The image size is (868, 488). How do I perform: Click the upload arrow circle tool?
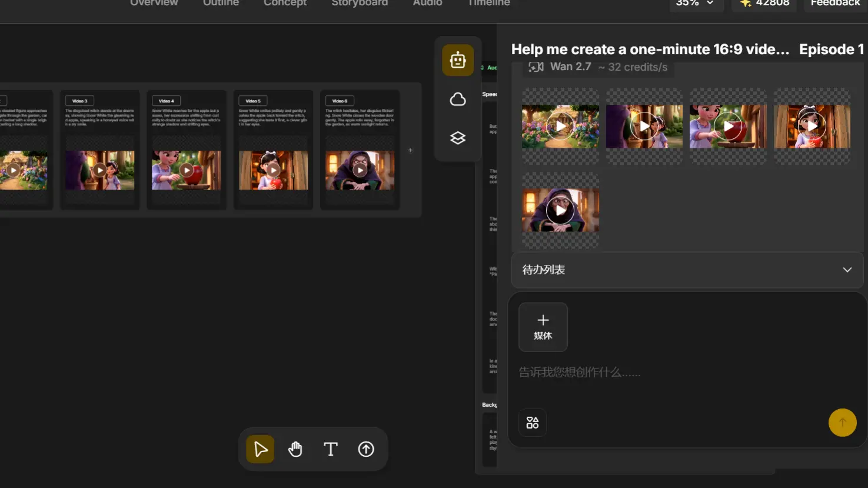366,449
